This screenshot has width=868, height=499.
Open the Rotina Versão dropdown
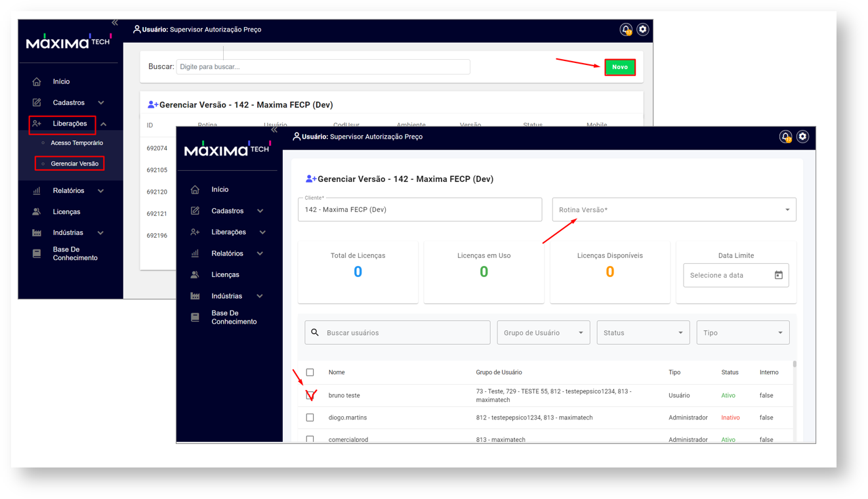coord(674,210)
